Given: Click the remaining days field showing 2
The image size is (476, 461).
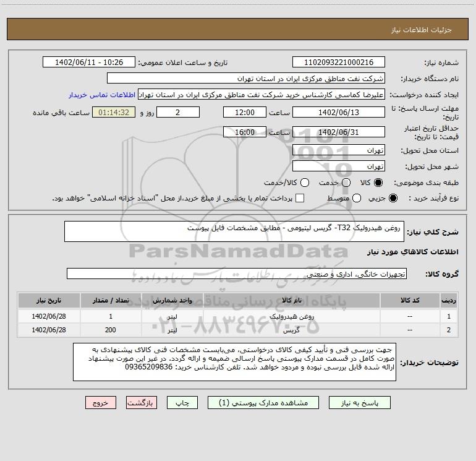Looking at the screenshot, I should 178,112.
